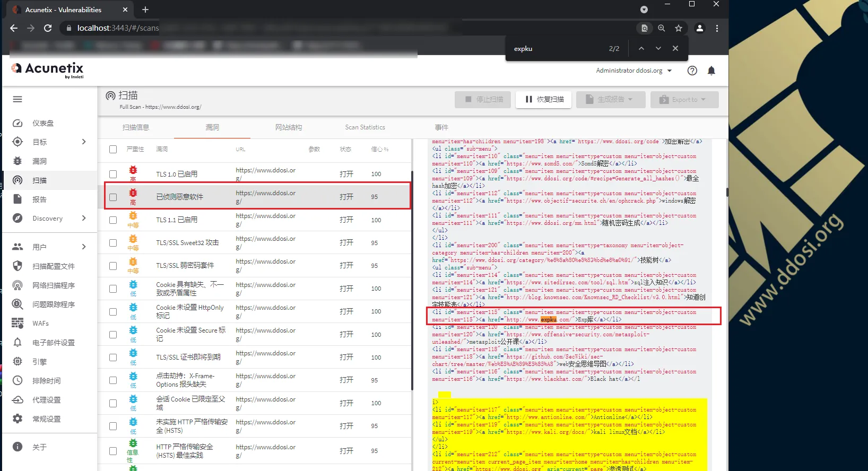The width and height of the screenshot is (868, 471).
Task: Expand the 用户 submenu arrow
Action: [x=84, y=247]
